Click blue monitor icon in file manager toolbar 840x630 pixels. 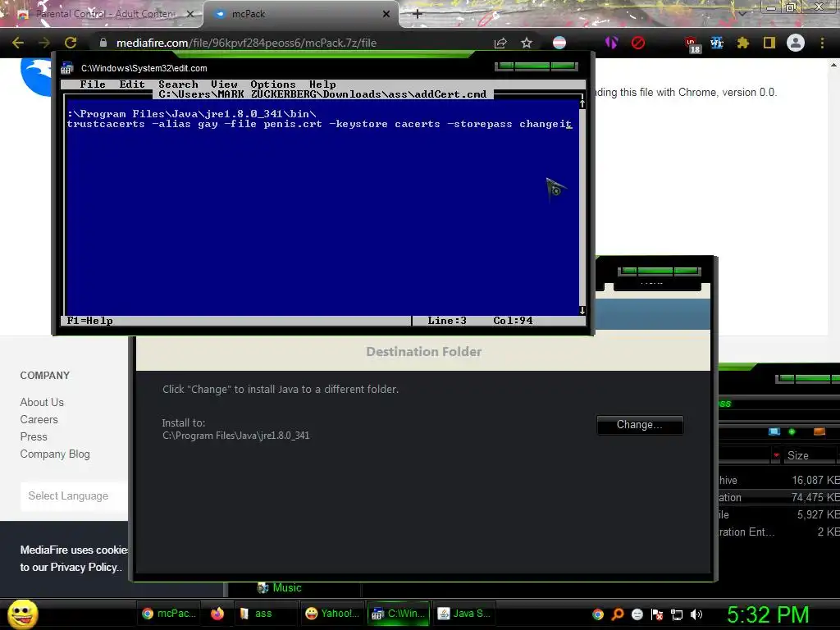pyautogui.click(x=774, y=431)
